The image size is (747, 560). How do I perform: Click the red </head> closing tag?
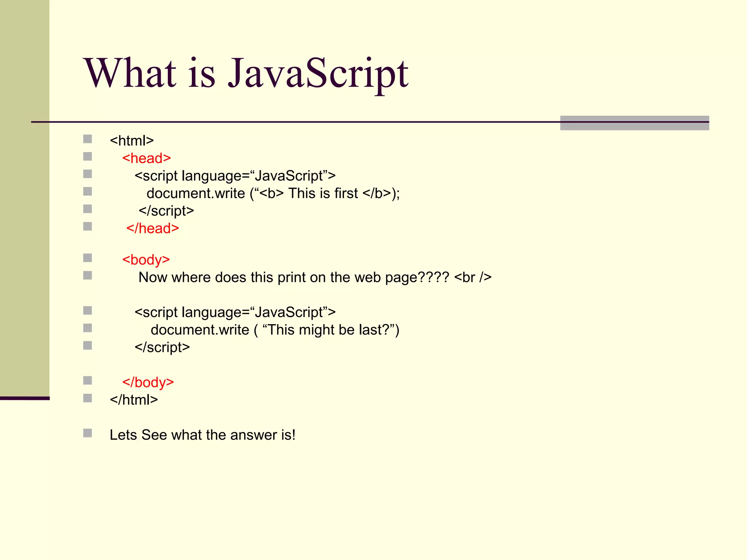coord(153,228)
